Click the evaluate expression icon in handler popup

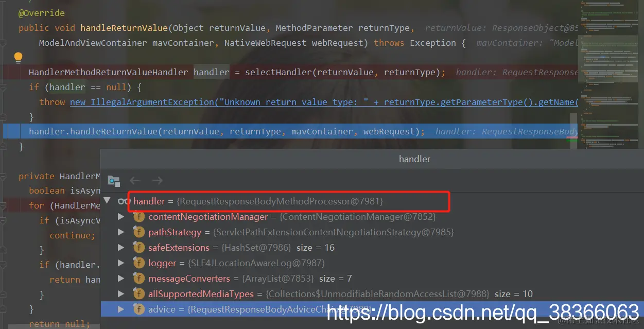click(114, 181)
